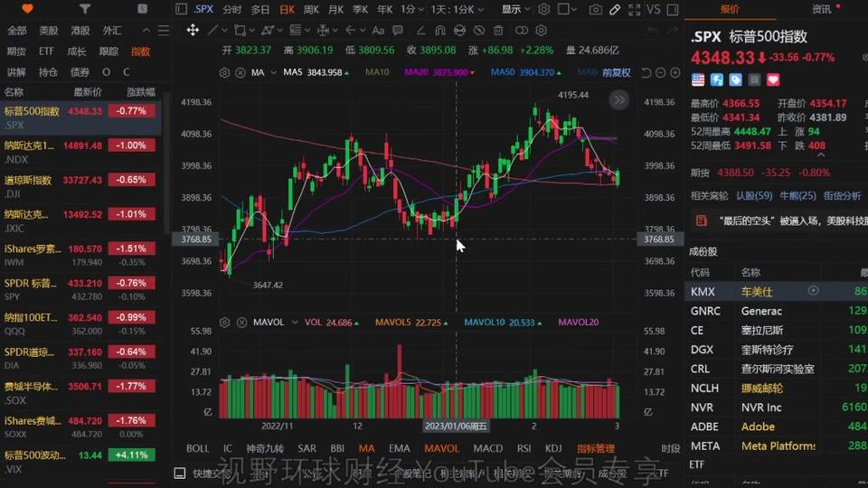Open 指标管理 indicator management
The width and height of the screenshot is (868, 488).
pos(596,448)
